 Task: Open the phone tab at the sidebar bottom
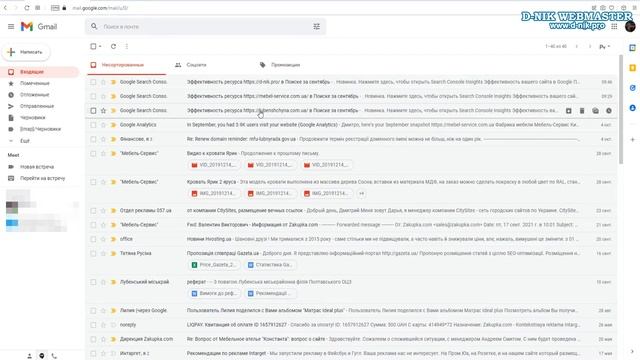click(x=54, y=356)
